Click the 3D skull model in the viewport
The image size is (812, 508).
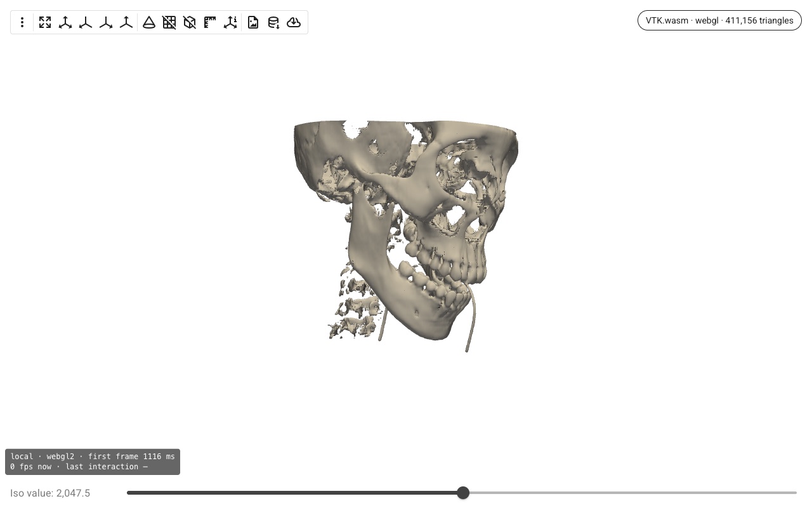(406, 235)
